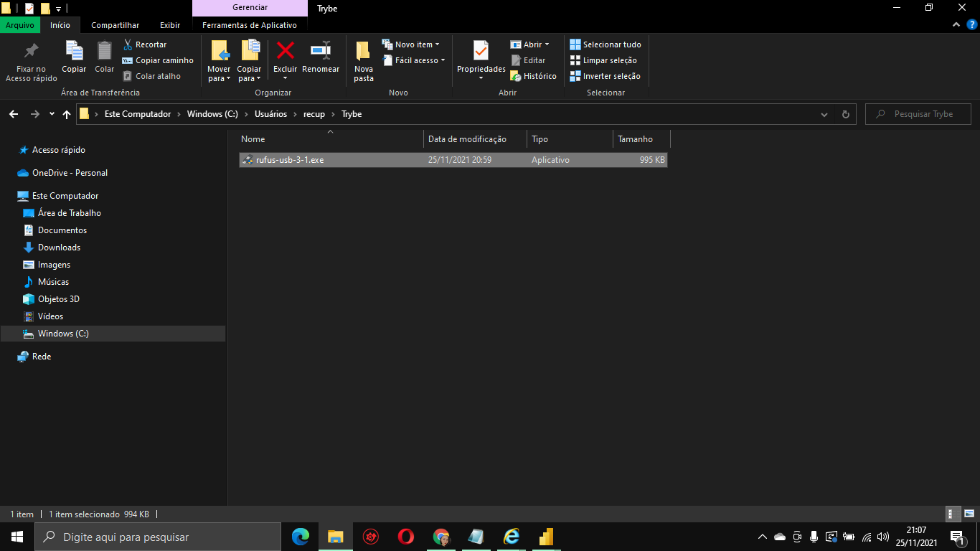Select Este Computador in navigation tree
The height and width of the screenshot is (551, 980).
pyautogui.click(x=65, y=196)
